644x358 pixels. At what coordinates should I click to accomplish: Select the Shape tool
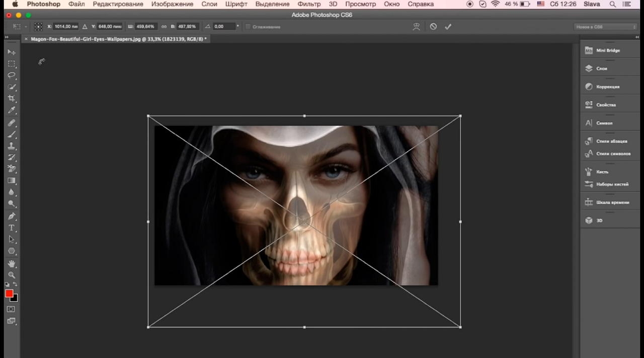tap(12, 251)
